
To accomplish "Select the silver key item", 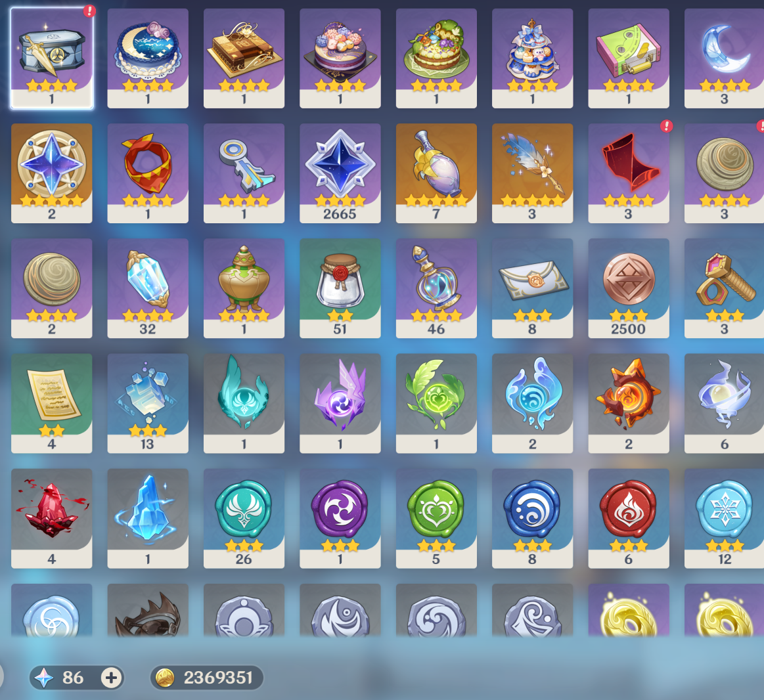I will pyautogui.click(x=244, y=173).
